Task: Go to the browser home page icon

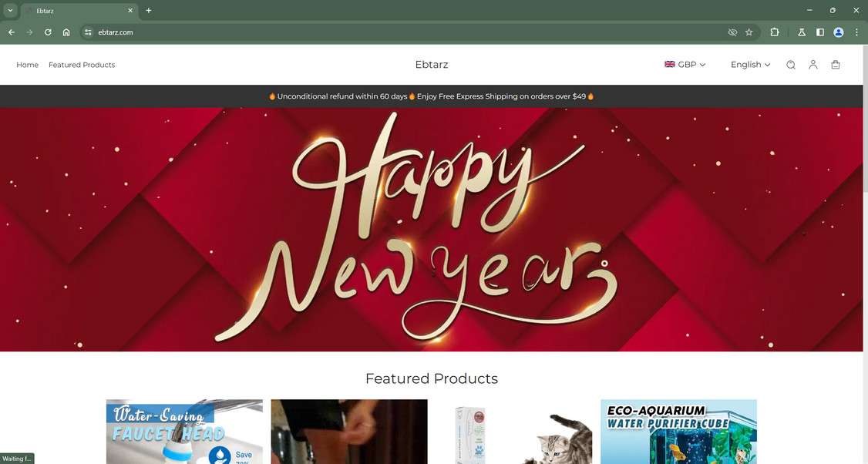Action: [66, 32]
